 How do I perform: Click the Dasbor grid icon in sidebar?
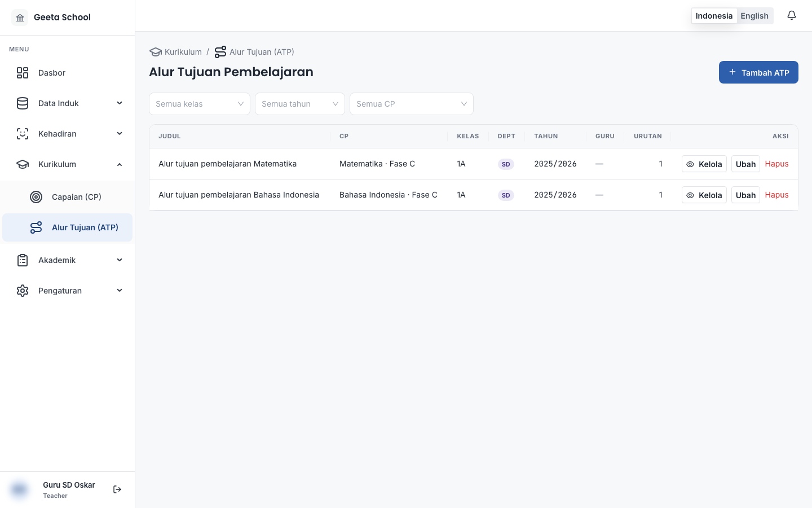[23, 73]
